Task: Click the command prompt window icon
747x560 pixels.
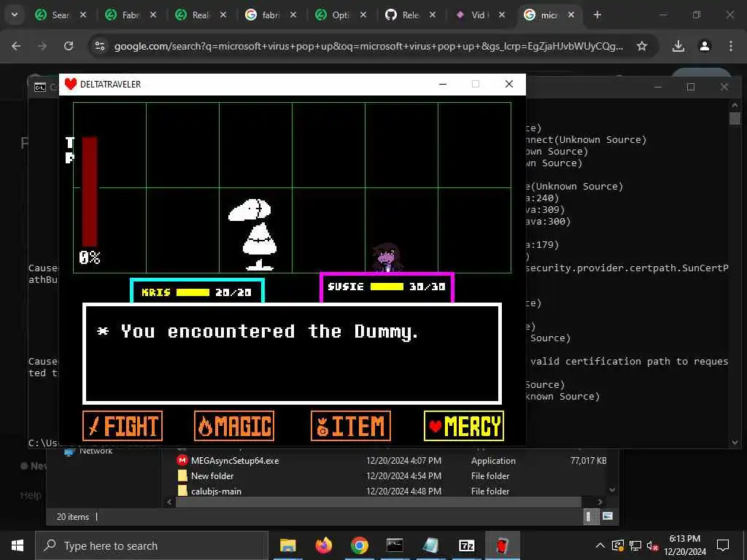Action: pos(40,87)
